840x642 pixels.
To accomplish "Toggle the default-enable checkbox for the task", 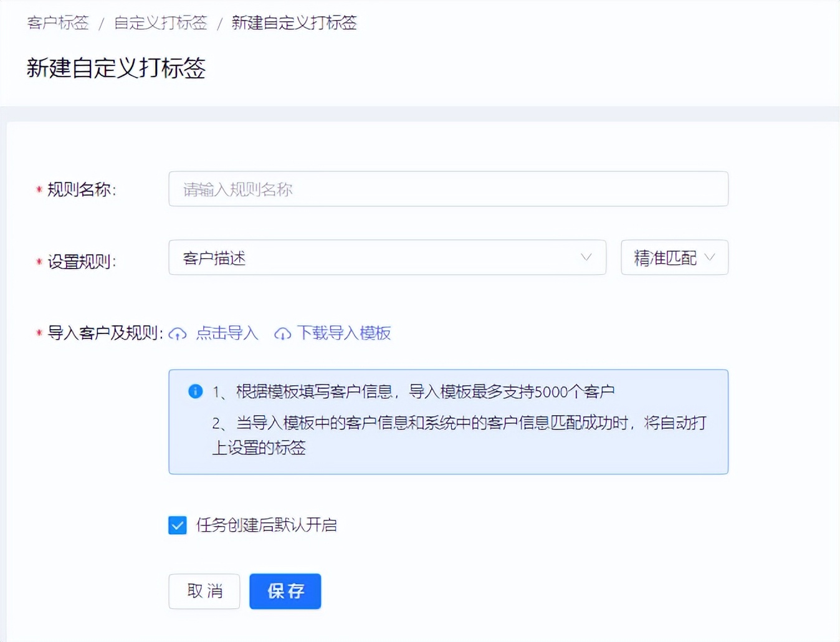I will pyautogui.click(x=177, y=525).
